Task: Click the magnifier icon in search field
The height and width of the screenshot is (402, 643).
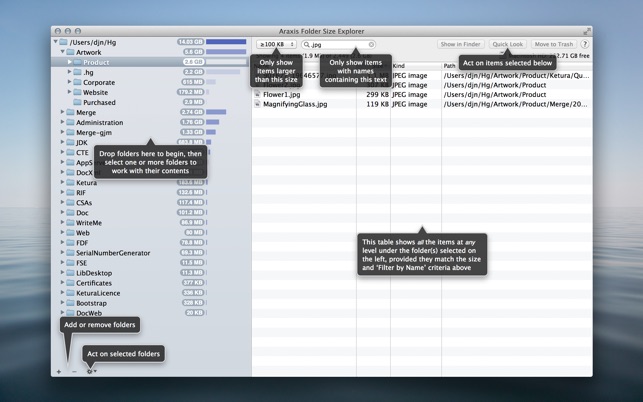Action: (308, 45)
